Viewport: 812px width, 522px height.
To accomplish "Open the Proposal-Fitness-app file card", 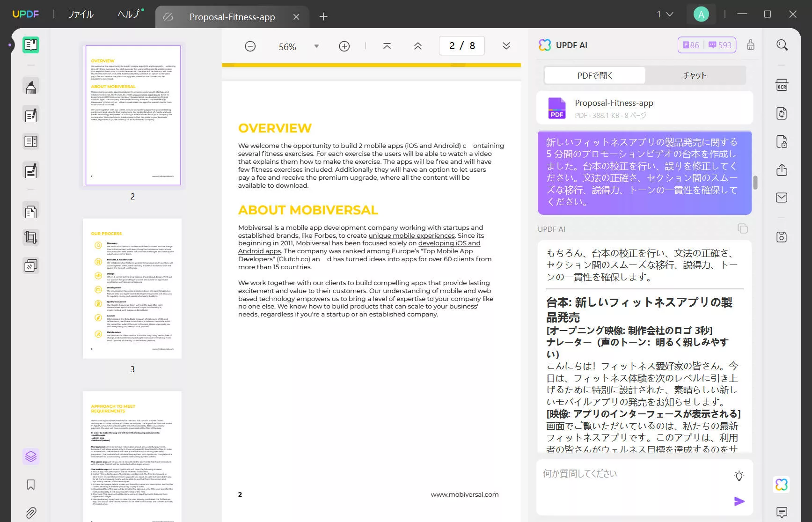I will (x=644, y=108).
